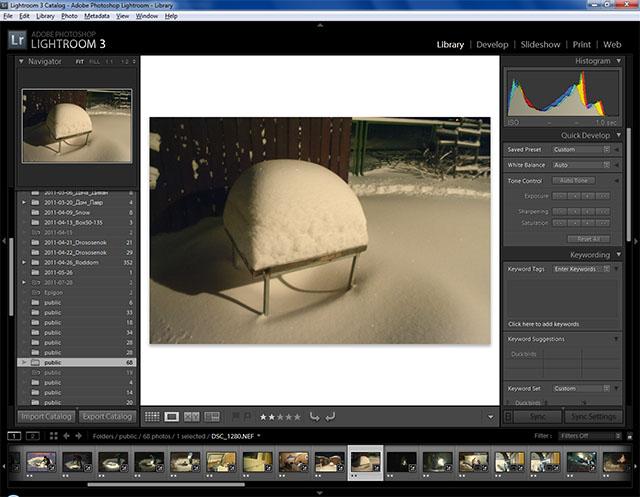Click the Lr logo identity plate
640x497 pixels.
[x=17, y=40]
